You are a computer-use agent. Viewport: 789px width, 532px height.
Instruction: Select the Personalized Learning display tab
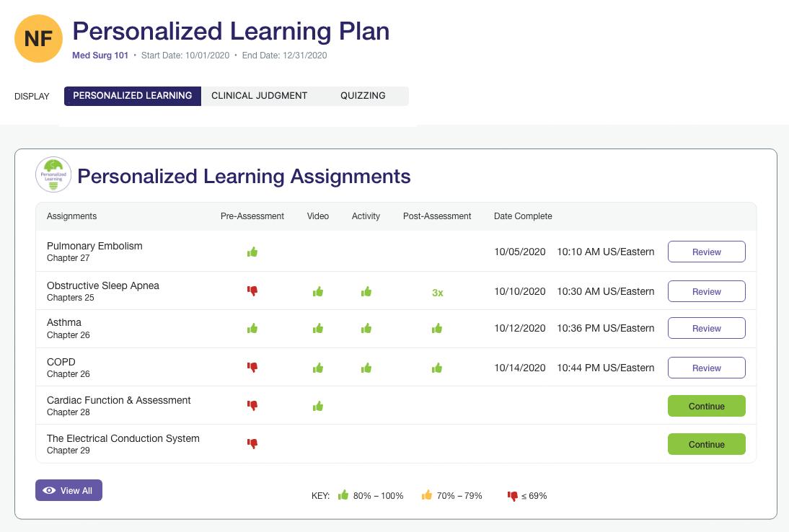(x=133, y=96)
